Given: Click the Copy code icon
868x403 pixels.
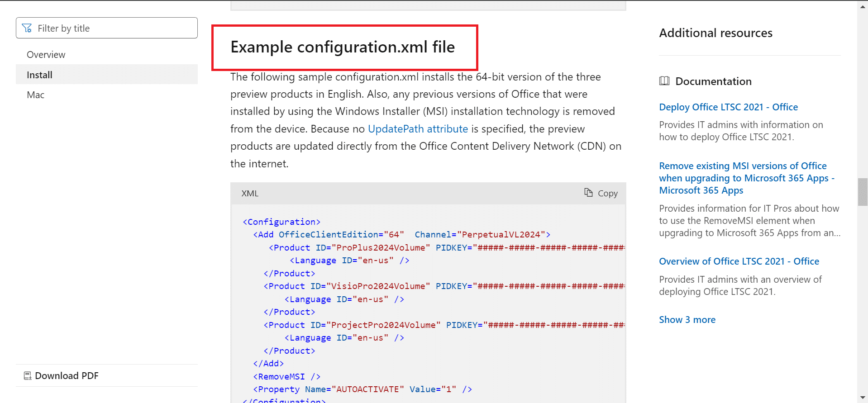Looking at the screenshot, I should click(588, 193).
